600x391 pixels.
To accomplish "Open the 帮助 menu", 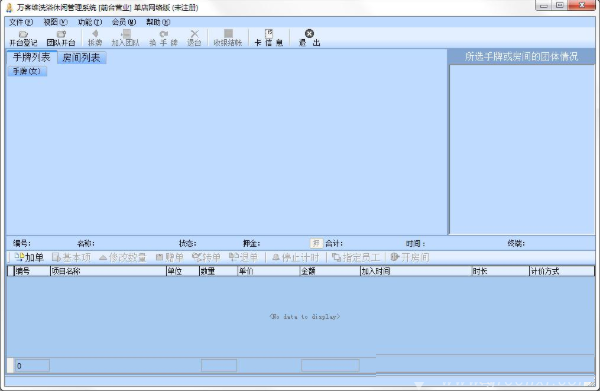I will [158, 22].
